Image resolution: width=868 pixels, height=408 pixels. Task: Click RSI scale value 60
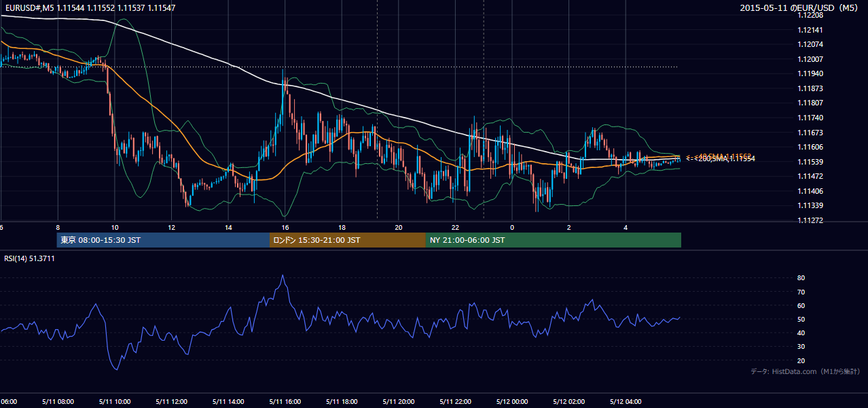[801, 305]
